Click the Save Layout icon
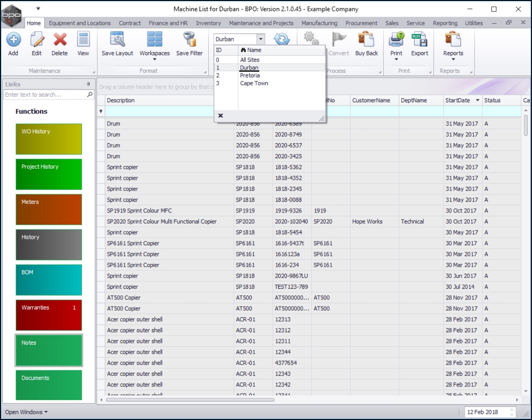Viewport: 532px width, 420px height. point(117,40)
